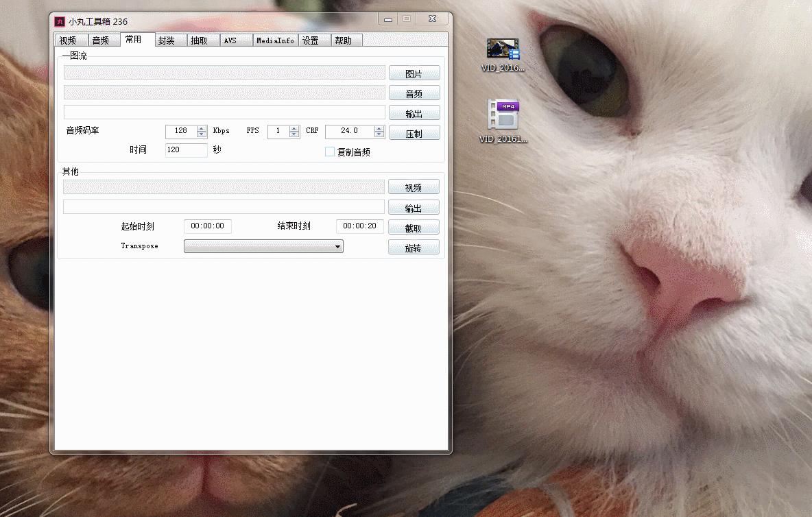Click the app icon in title bar
Screen dimensions: 812x517
point(60,21)
